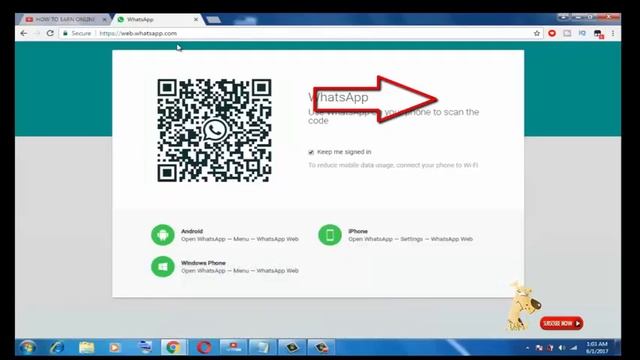This screenshot has width=640, height=360.
Task: Click the taskbar icon right of Opera
Action: pos(233,347)
